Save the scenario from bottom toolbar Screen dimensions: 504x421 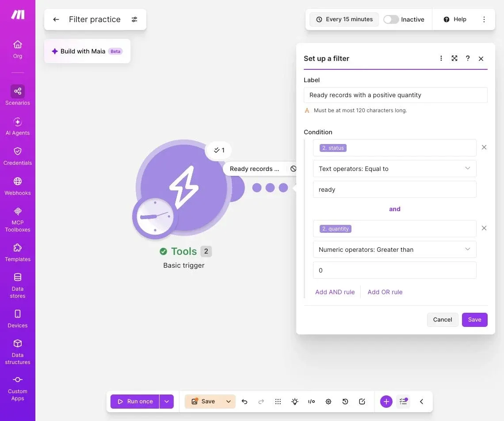click(203, 402)
